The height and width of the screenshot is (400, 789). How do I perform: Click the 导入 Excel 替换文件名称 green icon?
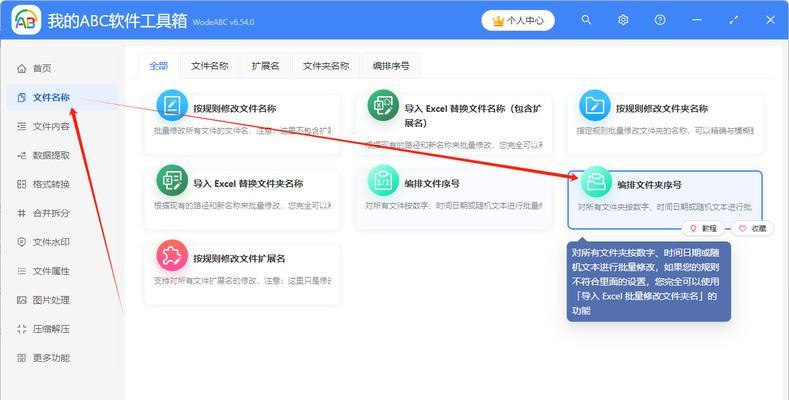[x=383, y=105]
